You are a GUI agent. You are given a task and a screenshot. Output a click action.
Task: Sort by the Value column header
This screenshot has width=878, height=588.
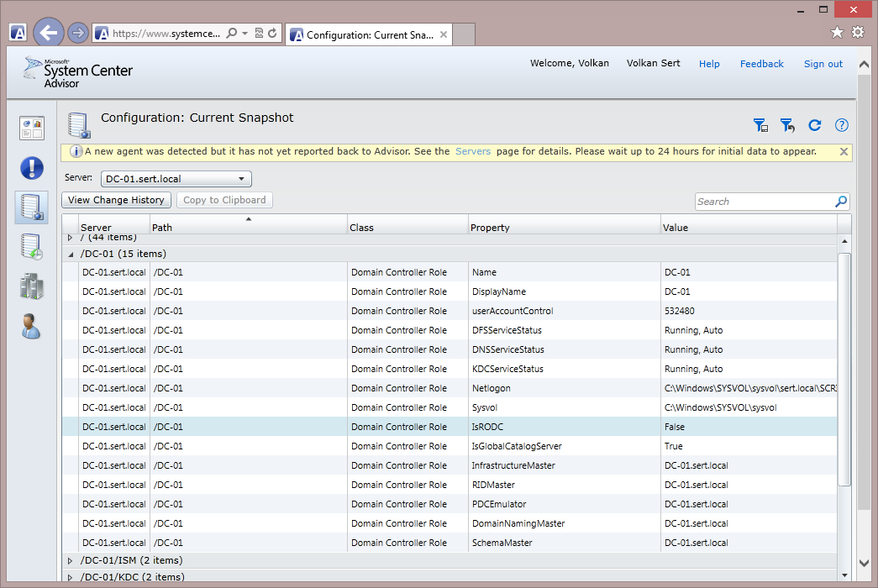coord(749,224)
